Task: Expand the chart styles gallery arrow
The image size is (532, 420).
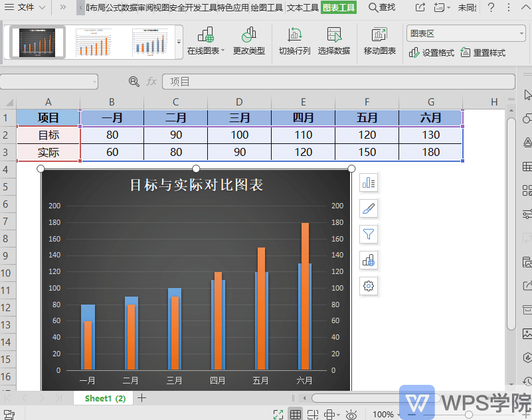Action: coord(179,42)
